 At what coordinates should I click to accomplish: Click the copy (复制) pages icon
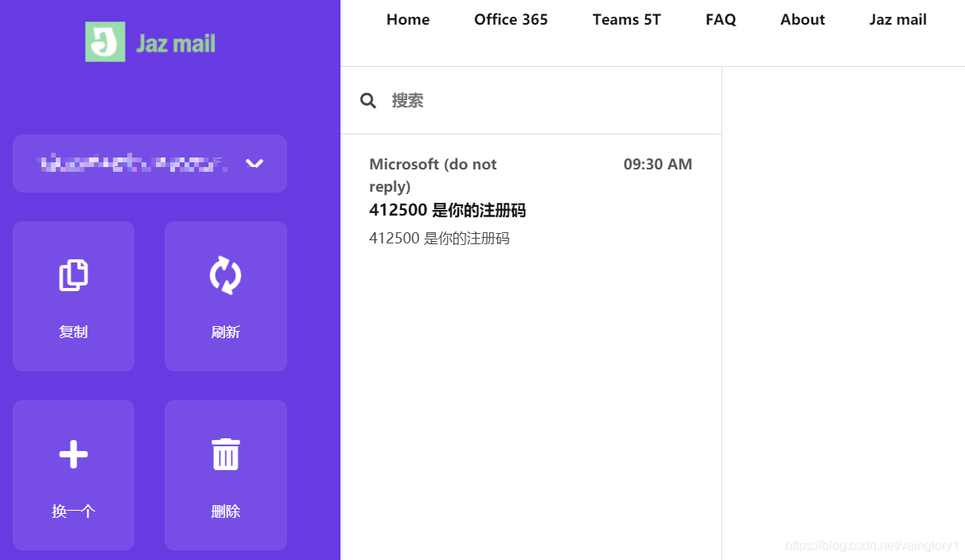pos(73,275)
